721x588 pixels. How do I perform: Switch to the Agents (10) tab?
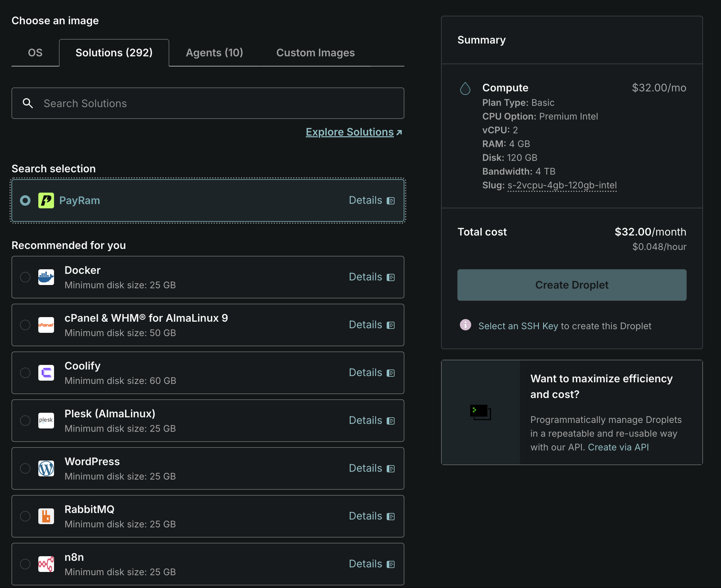(214, 52)
